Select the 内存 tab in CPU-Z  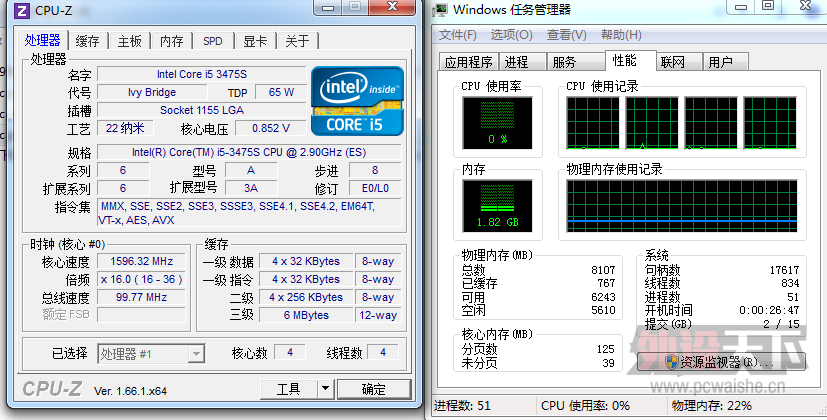172,41
